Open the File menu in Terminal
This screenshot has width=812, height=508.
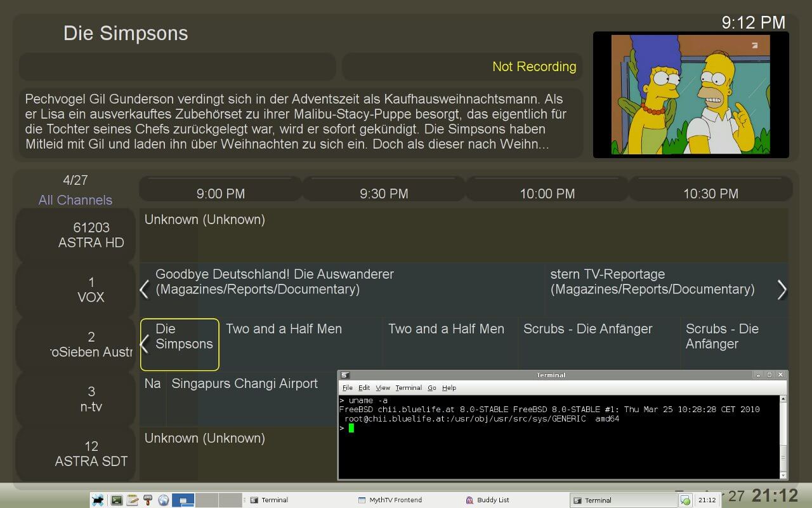348,387
